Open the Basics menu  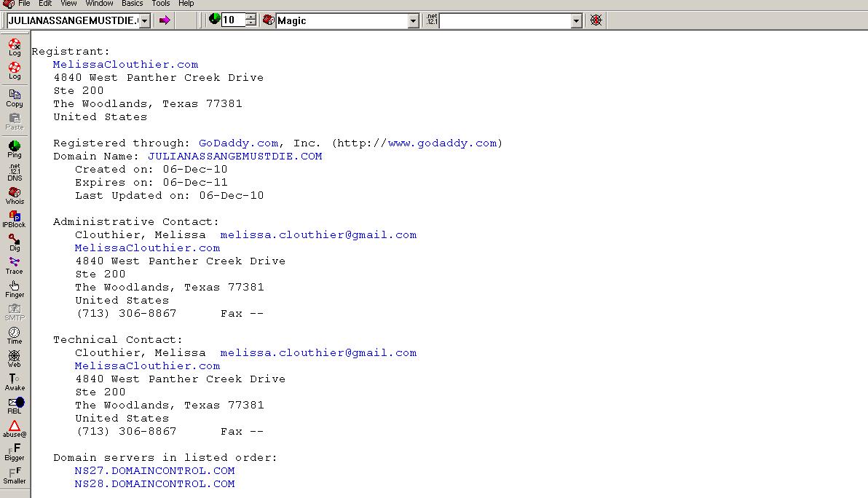tap(132, 4)
